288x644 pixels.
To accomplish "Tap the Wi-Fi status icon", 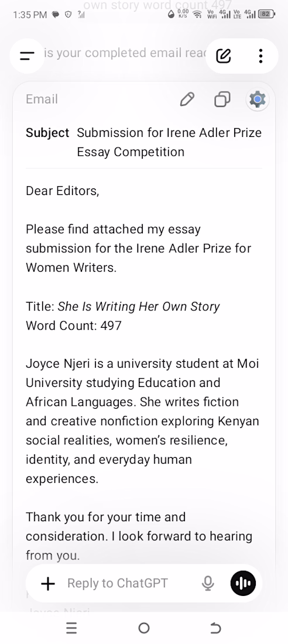I will pyautogui.click(x=197, y=15).
